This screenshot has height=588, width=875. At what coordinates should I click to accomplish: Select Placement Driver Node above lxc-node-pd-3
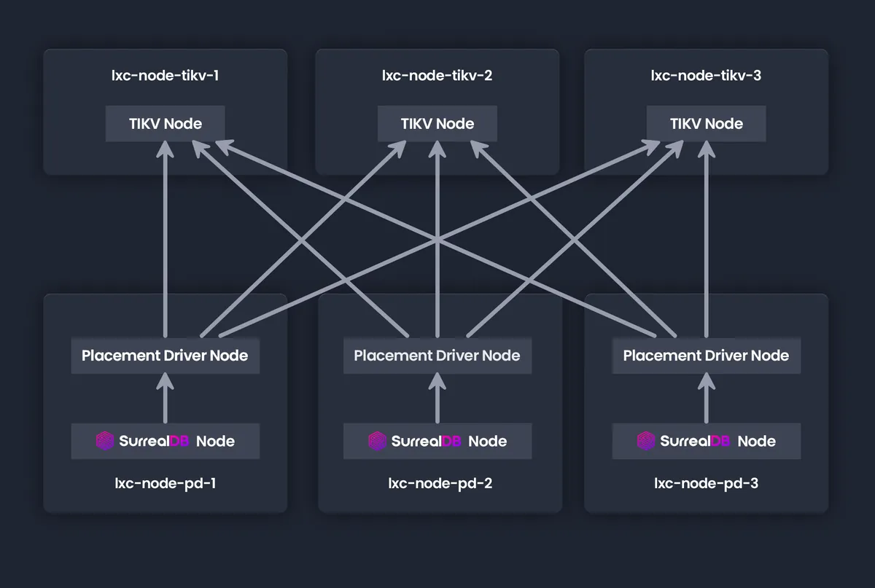pyautogui.click(x=707, y=356)
